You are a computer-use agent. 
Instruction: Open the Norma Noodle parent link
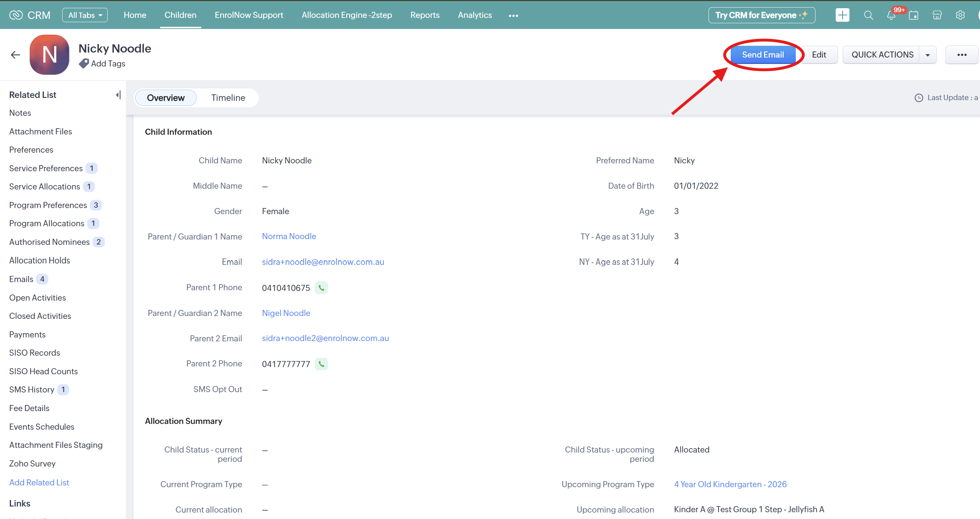(x=289, y=236)
